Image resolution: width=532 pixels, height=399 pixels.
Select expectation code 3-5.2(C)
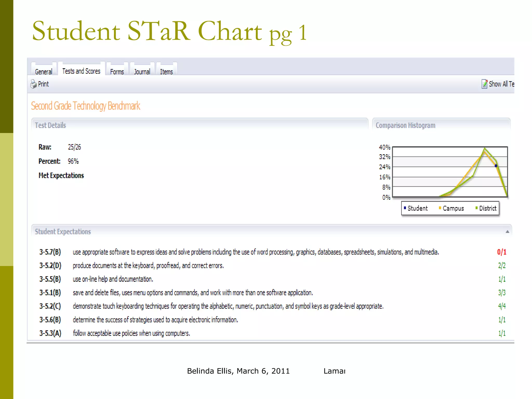[50, 306]
